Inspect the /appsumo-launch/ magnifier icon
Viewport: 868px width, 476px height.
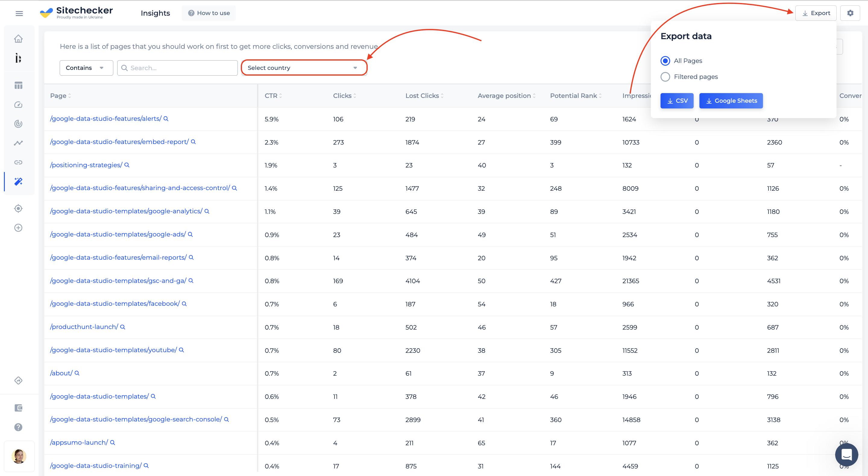pyautogui.click(x=112, y=442)
